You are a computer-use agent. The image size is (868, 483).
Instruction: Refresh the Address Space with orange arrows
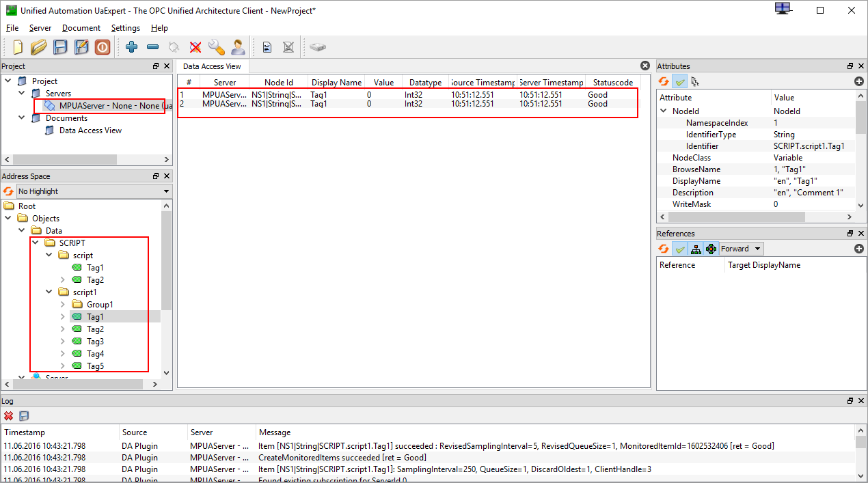8,191
